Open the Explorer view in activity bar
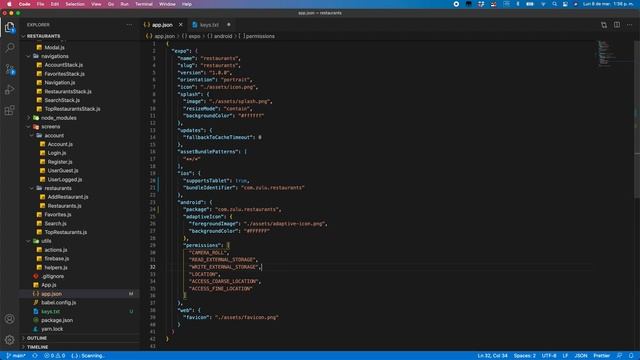This screenshot has width=640, height=360. (9, 28)
